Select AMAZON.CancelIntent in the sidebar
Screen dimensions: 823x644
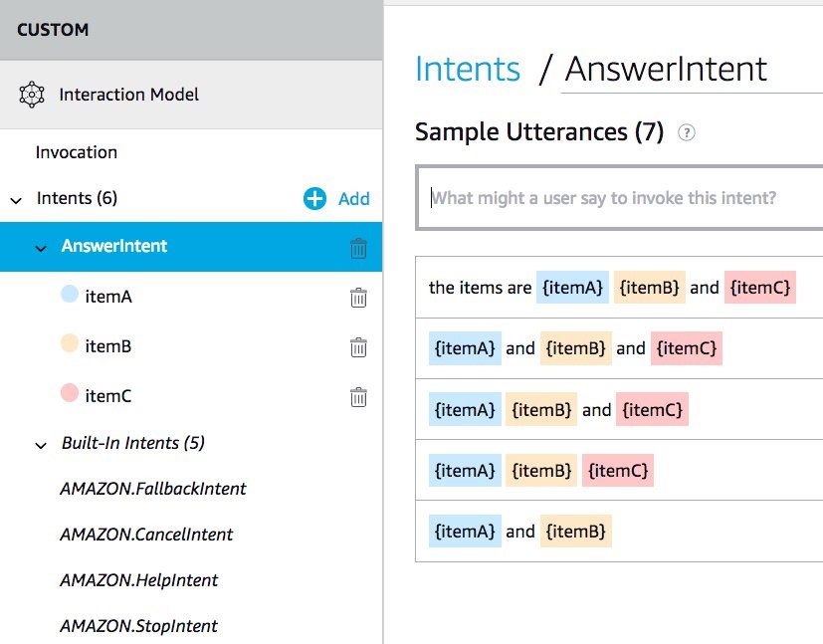point(146,535)
